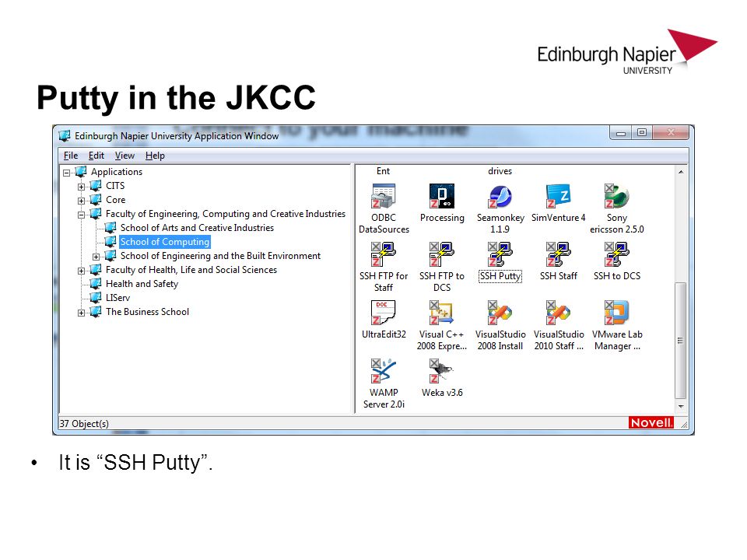Click the scroll down arrow in icon pane
Screen dimensions: 747x560
[681, 406]
